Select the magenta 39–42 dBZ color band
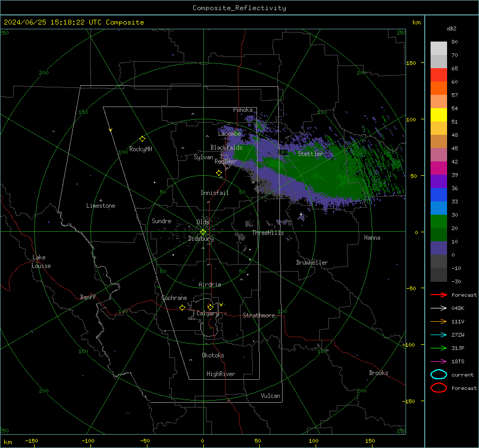 click(439, 168)
